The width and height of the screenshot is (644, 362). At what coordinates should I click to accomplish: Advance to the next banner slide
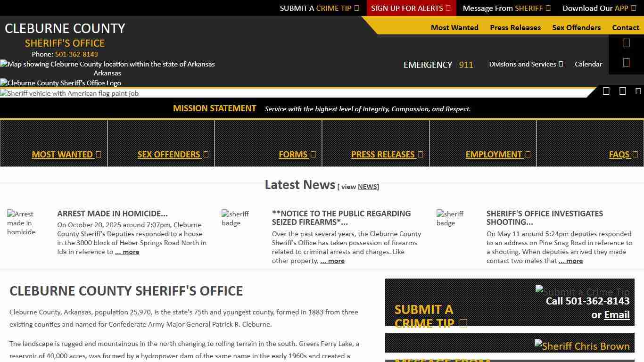(x=623, y=91)
